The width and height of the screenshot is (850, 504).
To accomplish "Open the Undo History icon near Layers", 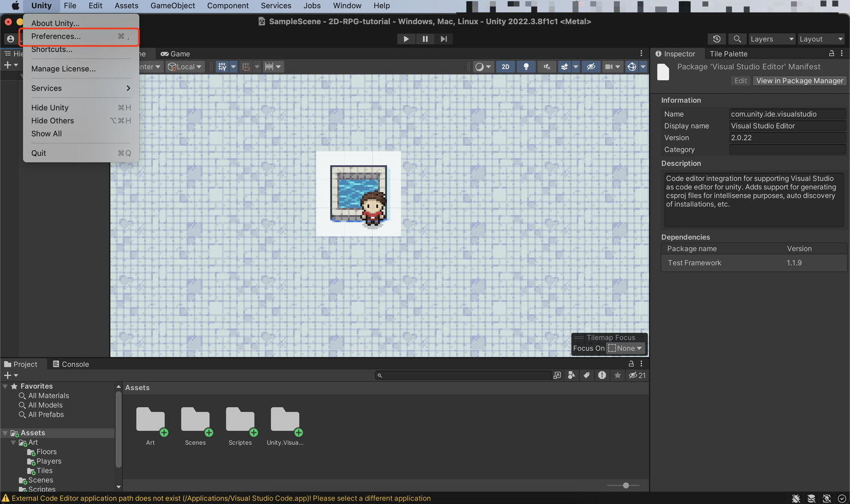I will (x=717, y=38).
